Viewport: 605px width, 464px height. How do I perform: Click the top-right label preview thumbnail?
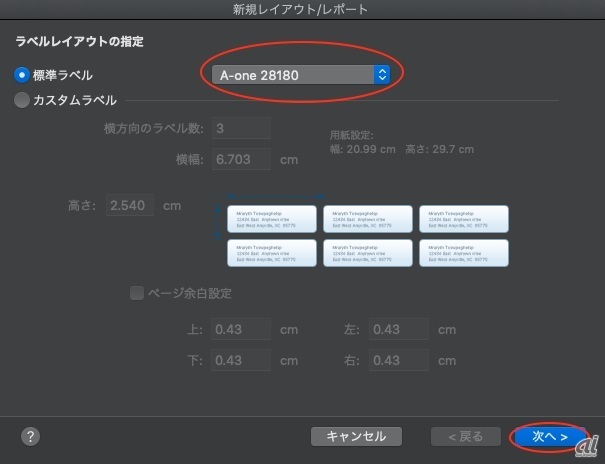pos(464,219)
